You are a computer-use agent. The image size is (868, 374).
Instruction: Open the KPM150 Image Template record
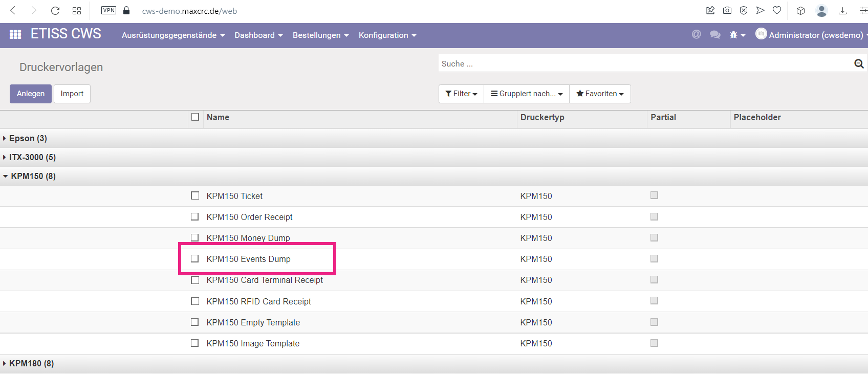coord(253,343)
